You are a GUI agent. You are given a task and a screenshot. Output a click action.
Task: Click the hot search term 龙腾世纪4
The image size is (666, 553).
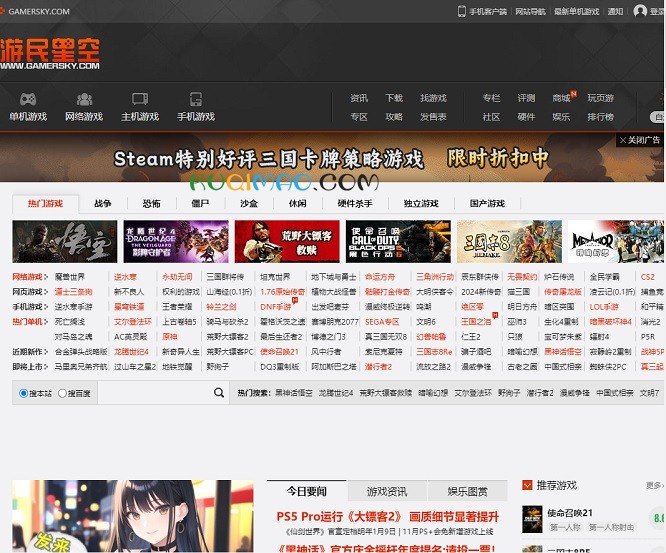point(336,393)
